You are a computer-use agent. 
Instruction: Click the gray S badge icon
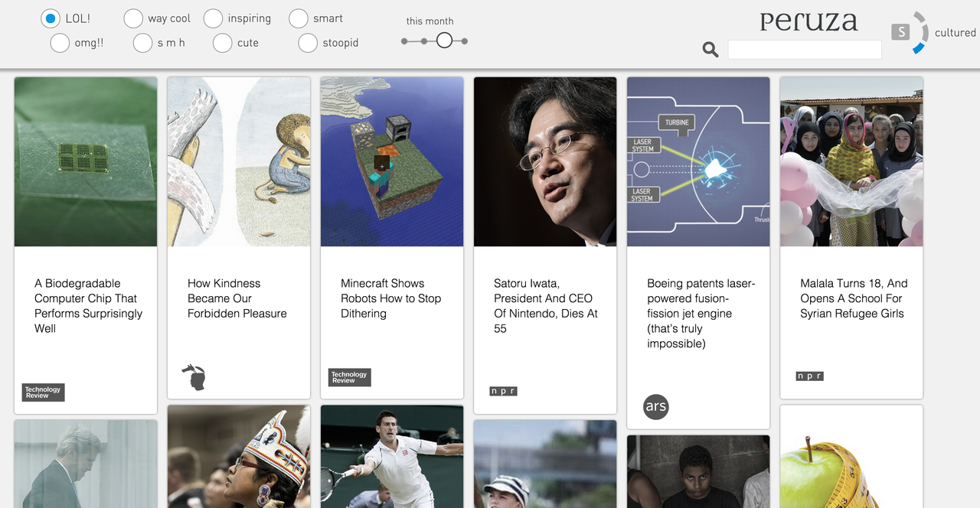901,31
